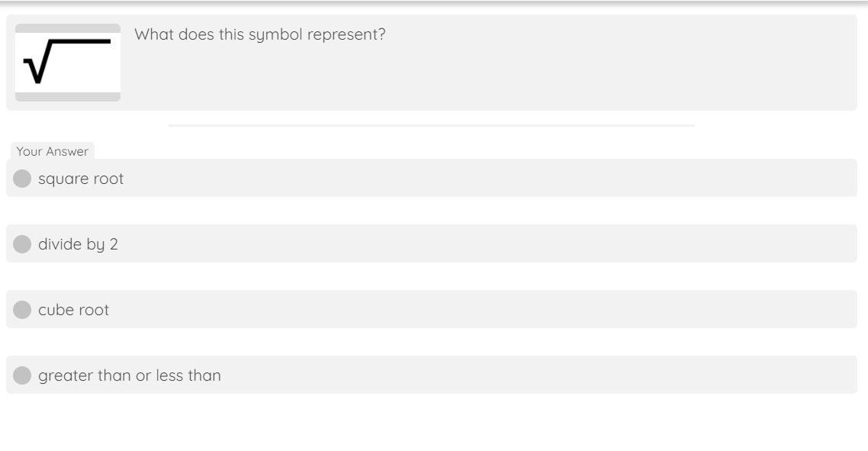
Task: Click the 'divide by 2' answer text
Action: (78, 244)
